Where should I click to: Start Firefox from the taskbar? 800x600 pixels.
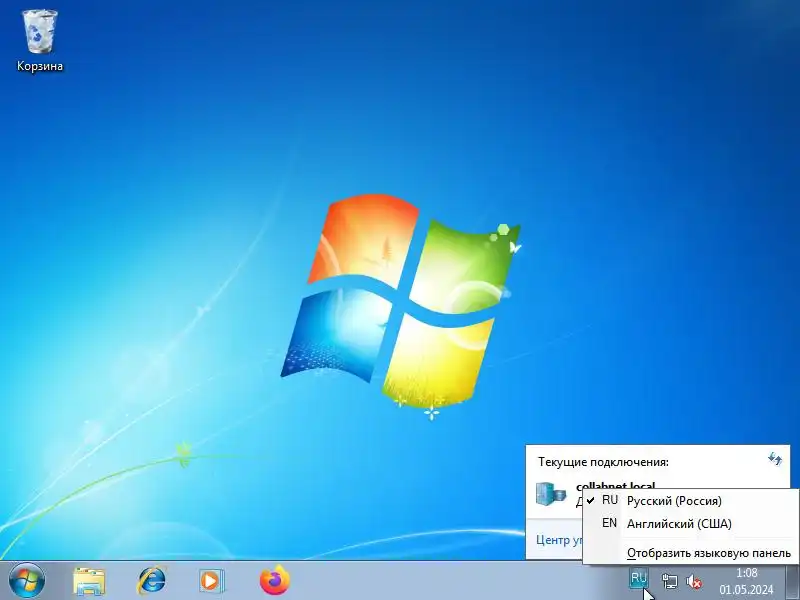click(274, 580)
